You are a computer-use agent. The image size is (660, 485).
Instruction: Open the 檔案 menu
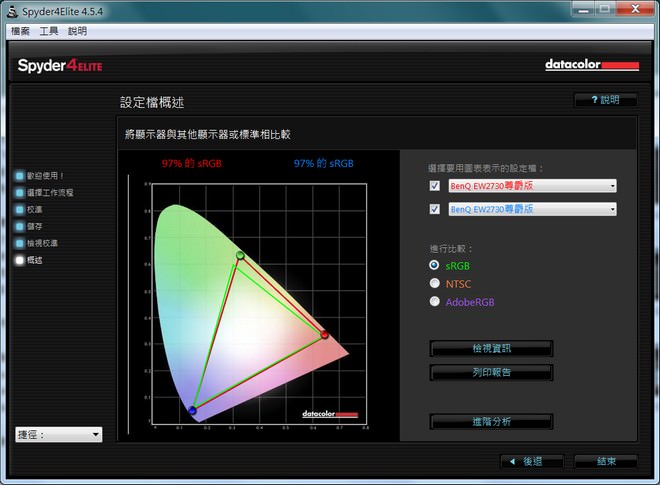tap(21, 31)
